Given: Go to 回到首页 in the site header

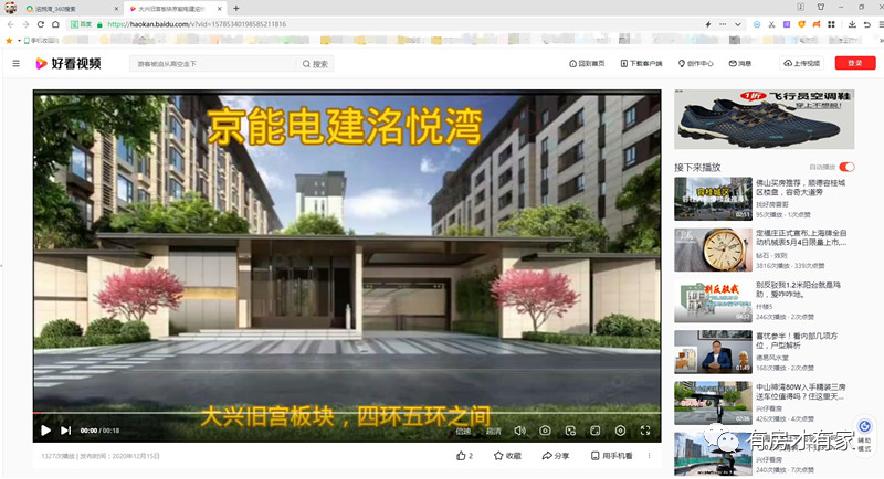Looking at the screenshot, I should coord(587,64).
